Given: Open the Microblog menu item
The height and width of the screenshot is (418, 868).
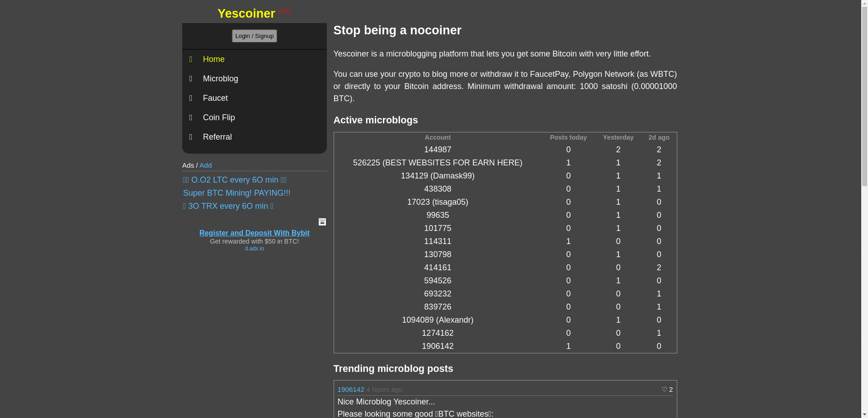Looking at the screenshot, I should (x=220, y=79).
